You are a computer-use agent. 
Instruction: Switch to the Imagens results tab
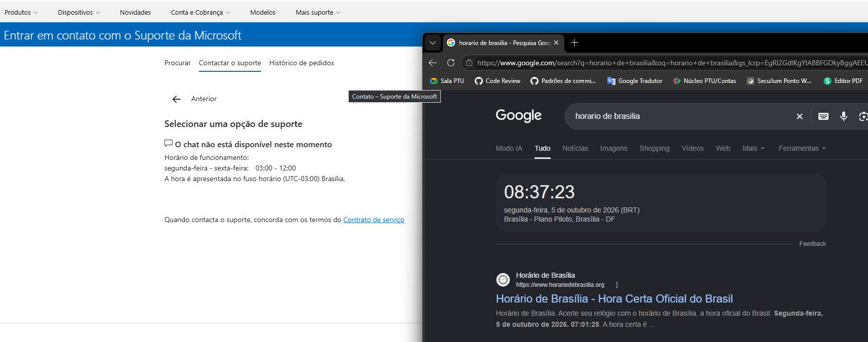click(613, 148)
